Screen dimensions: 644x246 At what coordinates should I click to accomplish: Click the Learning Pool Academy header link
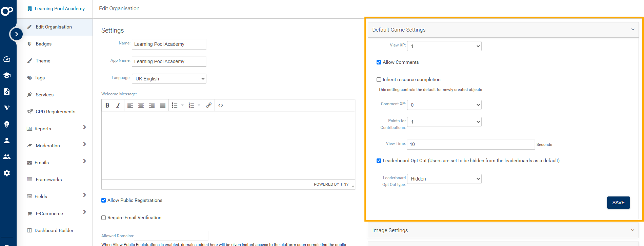tap(60, 8)
